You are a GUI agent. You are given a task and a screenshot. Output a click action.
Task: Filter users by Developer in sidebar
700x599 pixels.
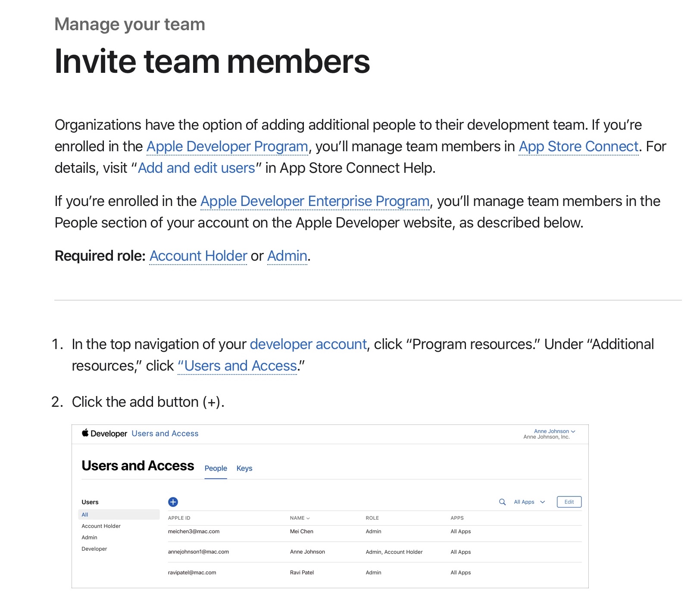(94, 549)
